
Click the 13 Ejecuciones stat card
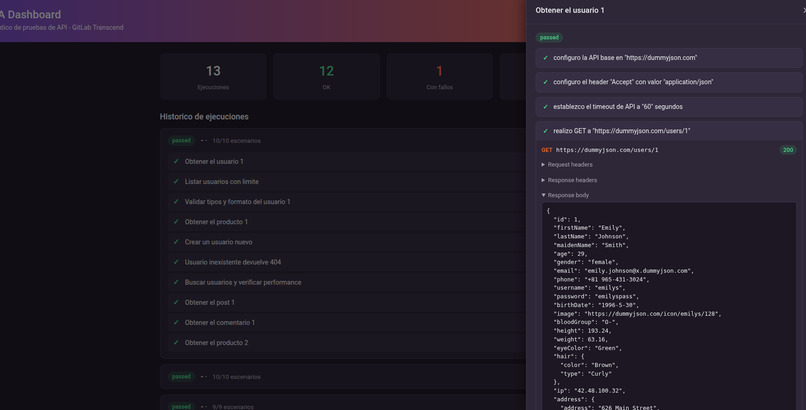tap(213, 76)
